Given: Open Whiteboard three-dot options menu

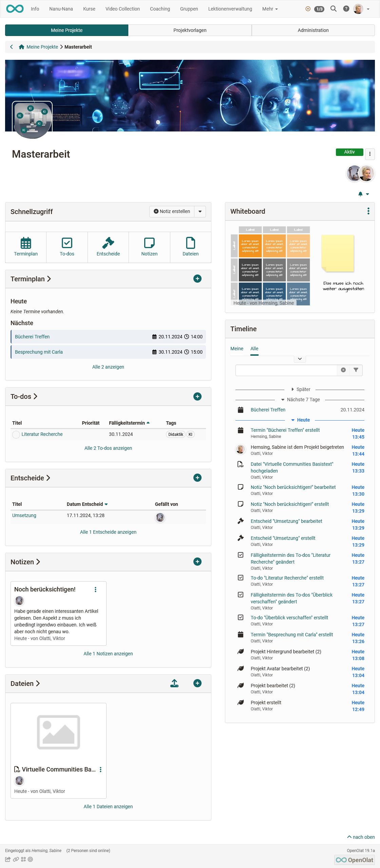Looking at the screenshot, I should [x=368, y=211].
